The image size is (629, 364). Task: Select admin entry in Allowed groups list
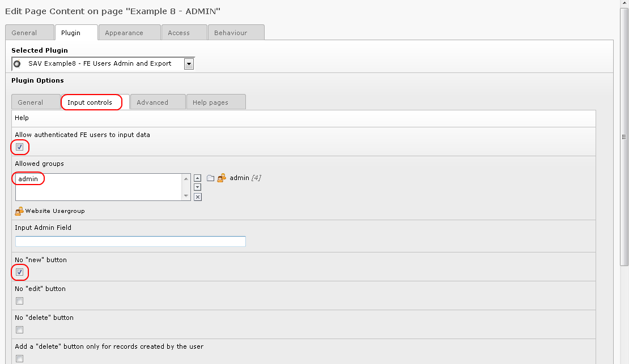(x=28, y=179)
